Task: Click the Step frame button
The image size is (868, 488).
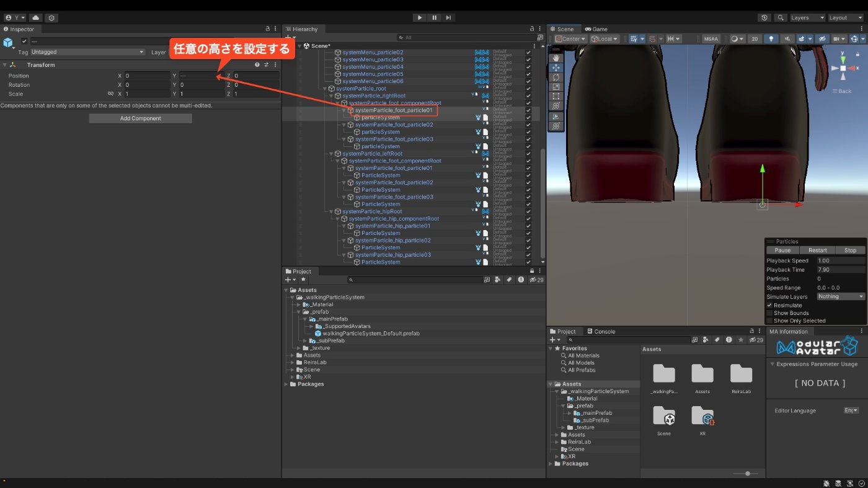Action: point(448,18)
